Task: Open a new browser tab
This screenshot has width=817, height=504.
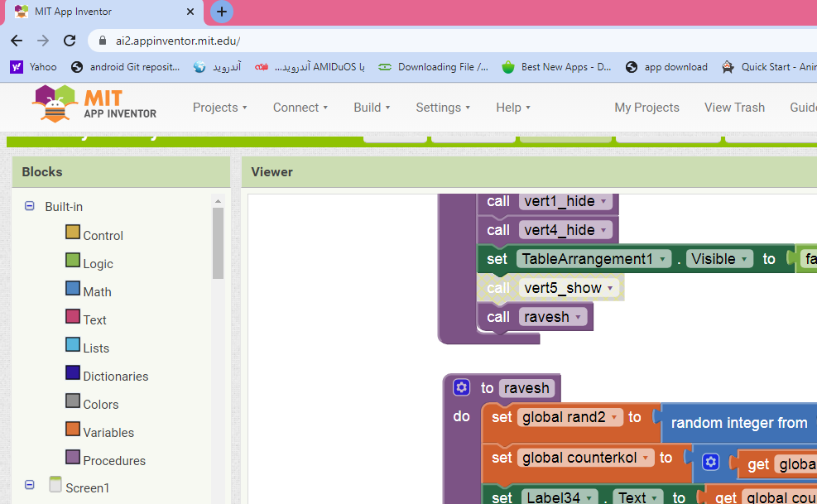Action: [221, 12]
